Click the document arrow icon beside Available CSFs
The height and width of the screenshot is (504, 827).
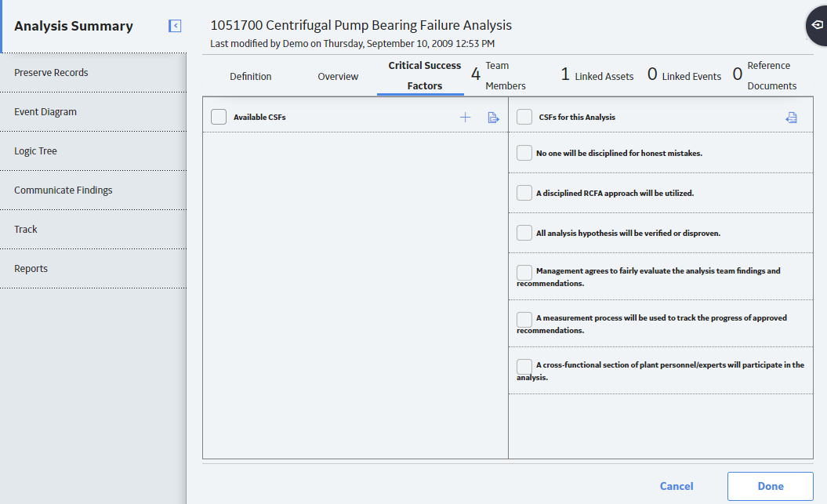click(493, 118)
